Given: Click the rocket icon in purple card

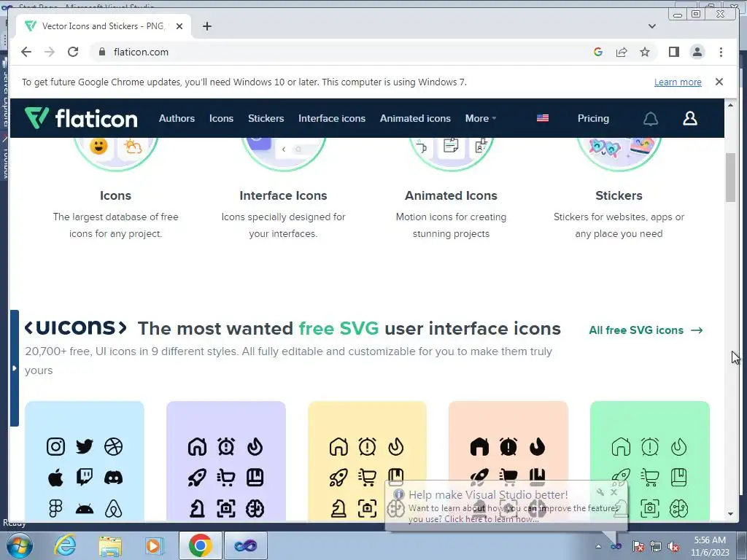Looking at the screenshot, I should point(197,478).
